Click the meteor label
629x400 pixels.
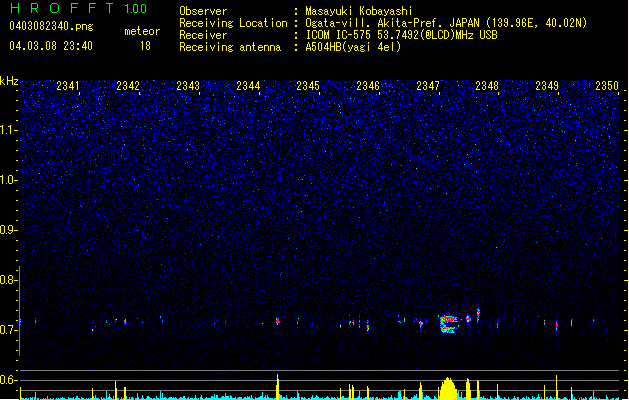(x=142, y=31)
